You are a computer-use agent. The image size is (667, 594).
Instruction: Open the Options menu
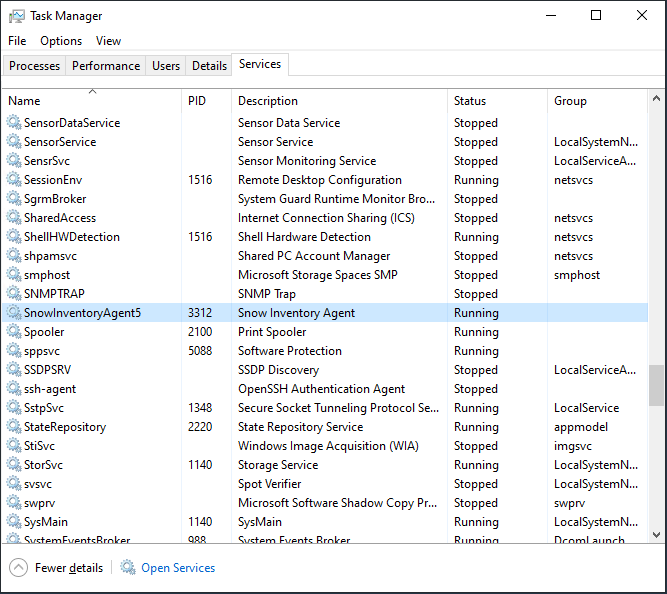pos(61,41)
